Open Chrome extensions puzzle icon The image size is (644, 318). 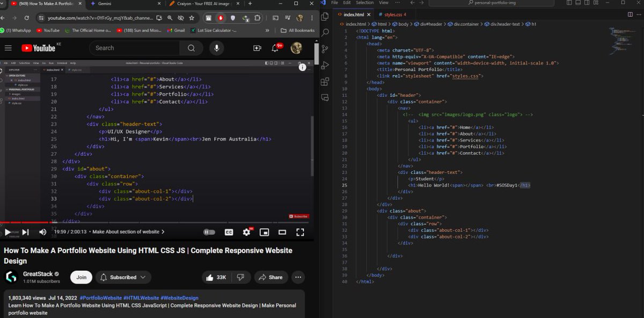258,18
